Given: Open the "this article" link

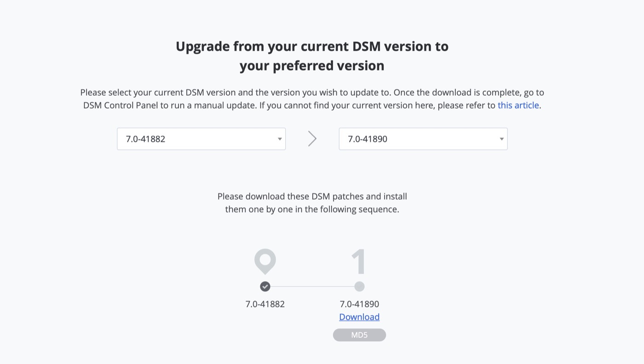Looking at the screenshot, I should tap(518, 105).
